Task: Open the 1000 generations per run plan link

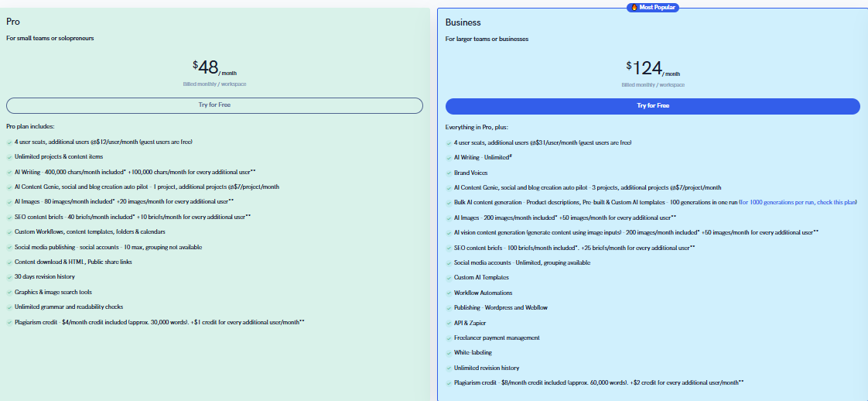Action: (798, 202)
